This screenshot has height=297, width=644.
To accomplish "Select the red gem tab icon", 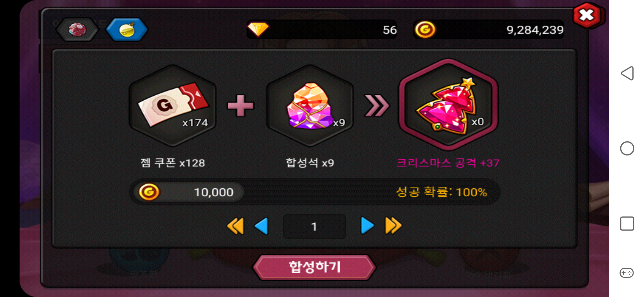I will [77, 29].
